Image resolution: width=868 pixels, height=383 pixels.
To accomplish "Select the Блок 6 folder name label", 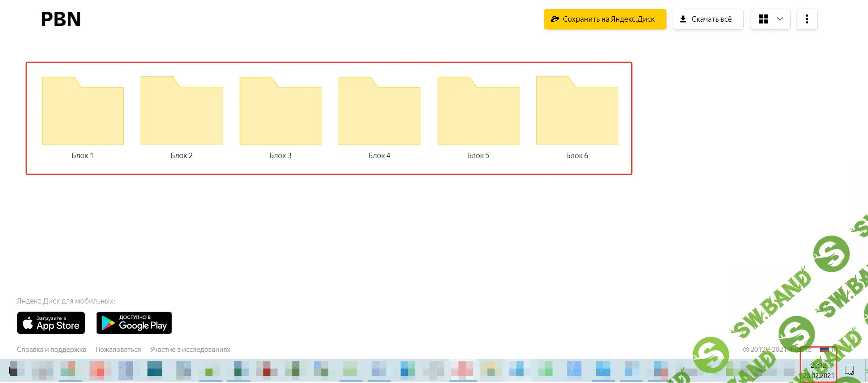I will [577, 155].
